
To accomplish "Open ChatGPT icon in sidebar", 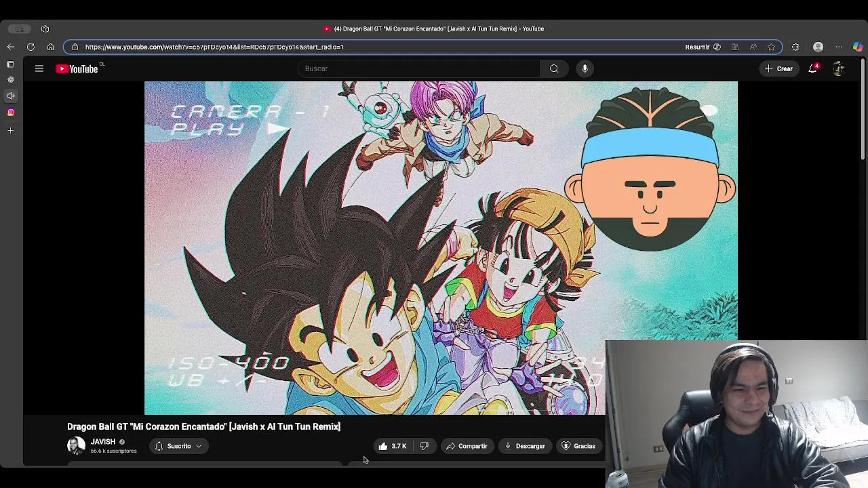I will [10, 80].
